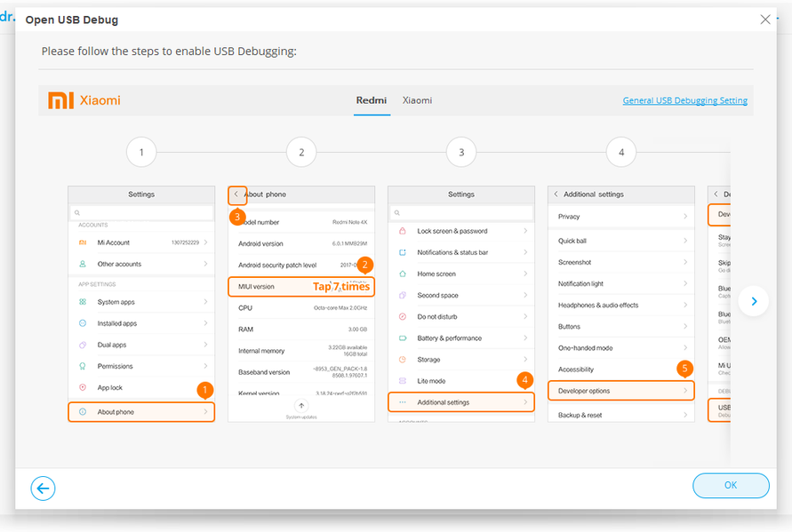
Task: Select the Redmi tab
Action: (x=372, y=100)
